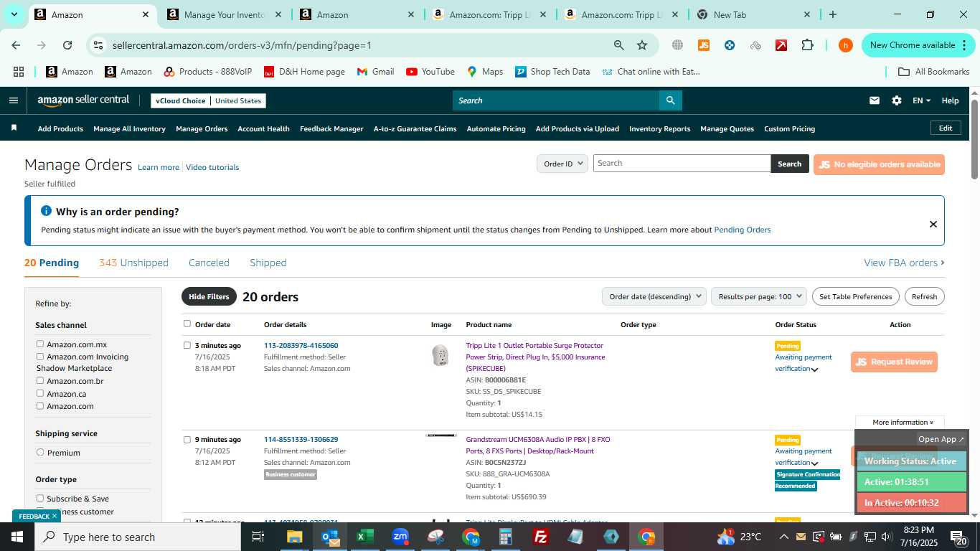Open the Pending Orders help link
This screenshot has height=551, width=980.
click(x=742, y=230)
